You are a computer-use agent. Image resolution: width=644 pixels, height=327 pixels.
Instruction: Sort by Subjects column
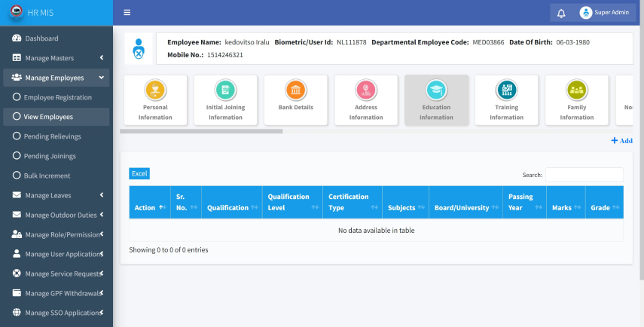coord(406,202)
